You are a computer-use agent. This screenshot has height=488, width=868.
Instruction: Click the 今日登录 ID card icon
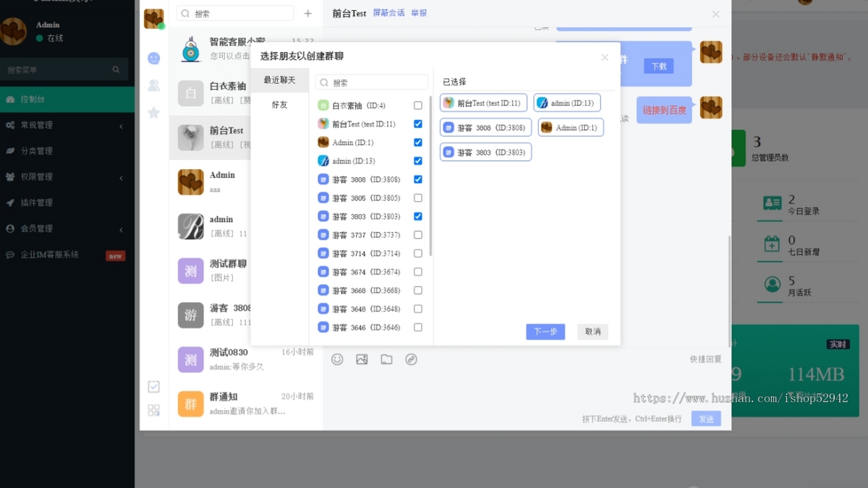point(773,204)
